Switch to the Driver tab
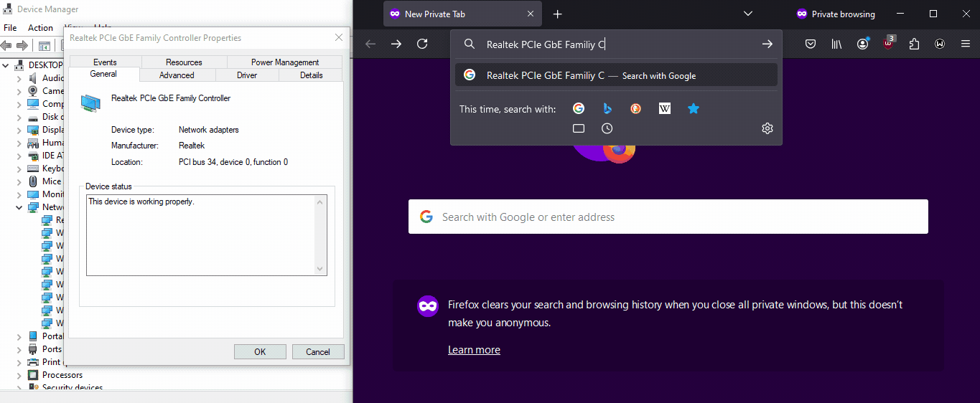The image size is (980, 403). click(x=247, y=75)
